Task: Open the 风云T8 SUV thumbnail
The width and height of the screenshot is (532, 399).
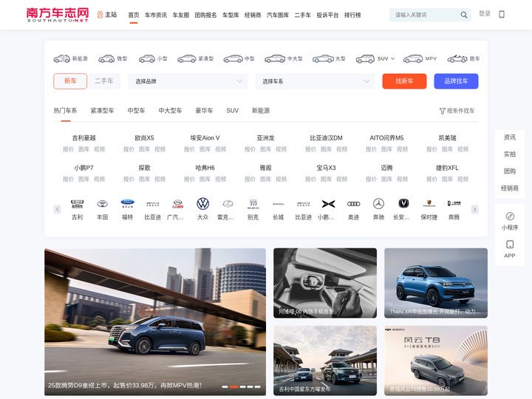Action: coord(436,361)
